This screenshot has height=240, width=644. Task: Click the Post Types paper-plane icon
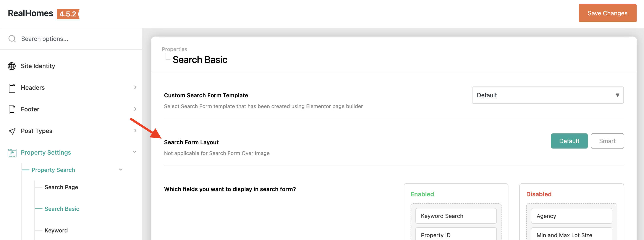pos(12,131)
